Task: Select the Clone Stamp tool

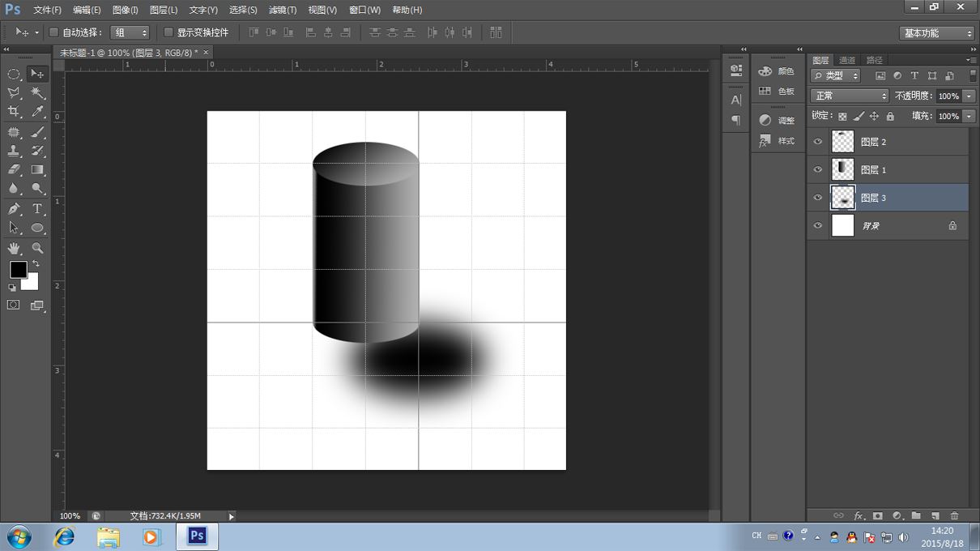Action: 14,151
